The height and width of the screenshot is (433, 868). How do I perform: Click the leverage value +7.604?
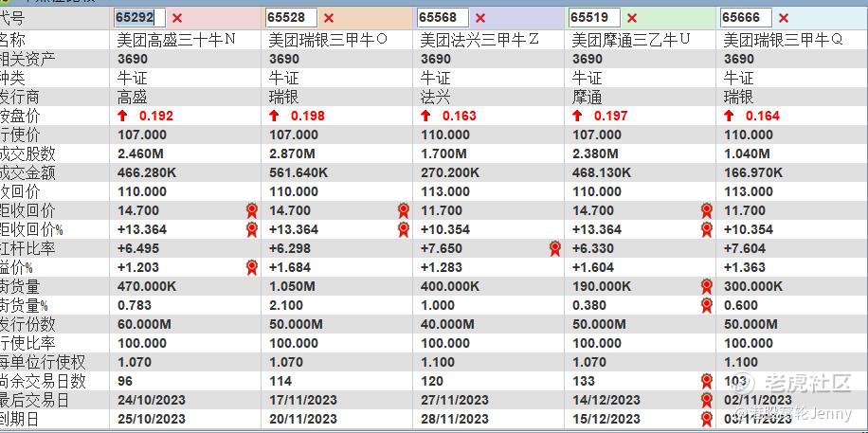(x=745, y=248)
